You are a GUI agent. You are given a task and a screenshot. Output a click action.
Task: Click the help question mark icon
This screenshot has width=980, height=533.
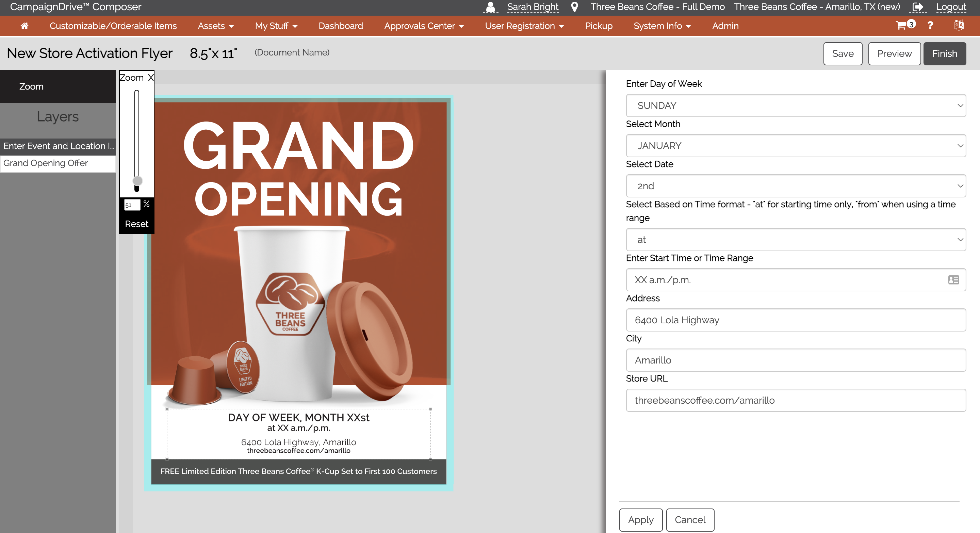point(931,26)
